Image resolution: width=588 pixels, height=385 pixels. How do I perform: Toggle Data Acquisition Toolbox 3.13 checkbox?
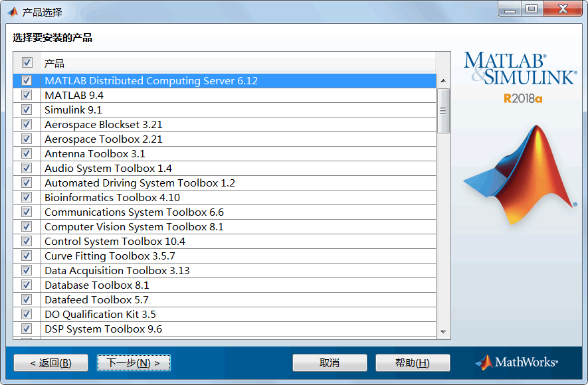(27, 270)
